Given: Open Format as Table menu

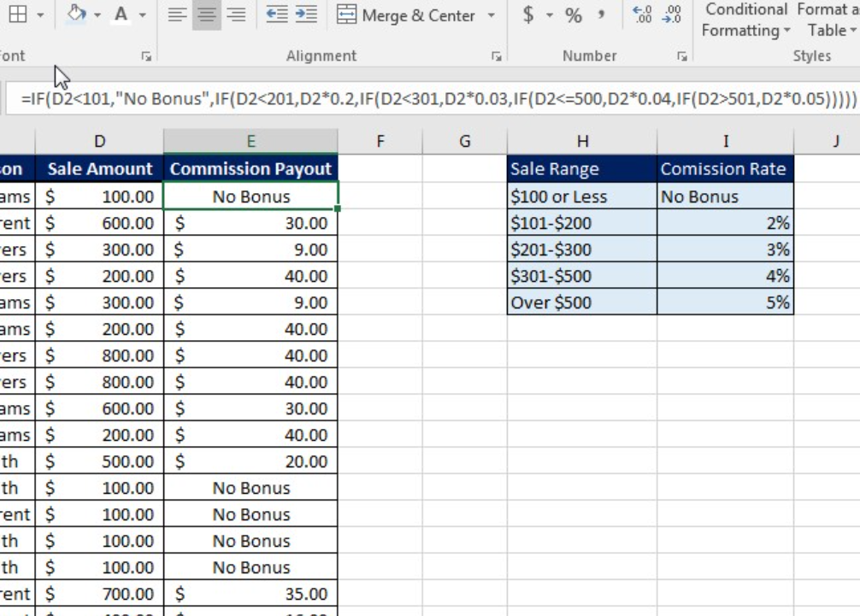Looking at the screenshot, I should 828,20.
